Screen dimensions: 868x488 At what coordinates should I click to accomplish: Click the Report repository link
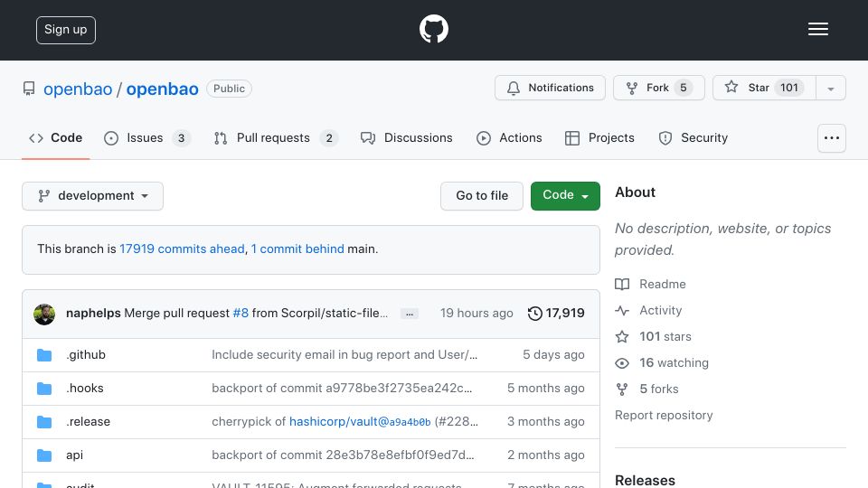[x=664, y=415]
